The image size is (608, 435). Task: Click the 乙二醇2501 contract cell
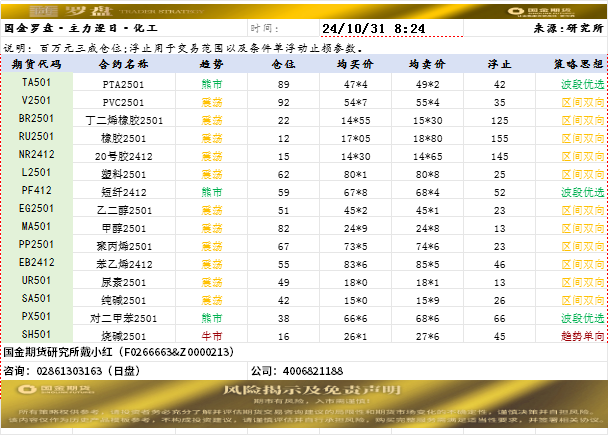tap(124, 210)
